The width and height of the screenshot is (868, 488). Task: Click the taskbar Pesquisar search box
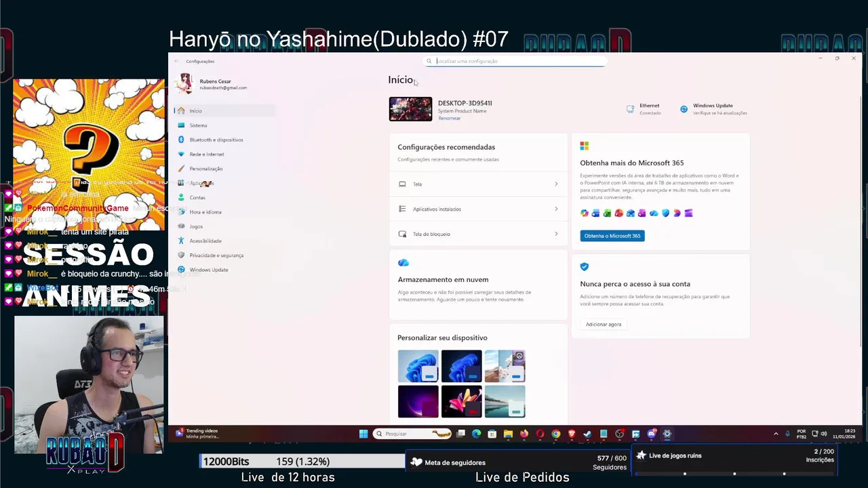point(412,434)
